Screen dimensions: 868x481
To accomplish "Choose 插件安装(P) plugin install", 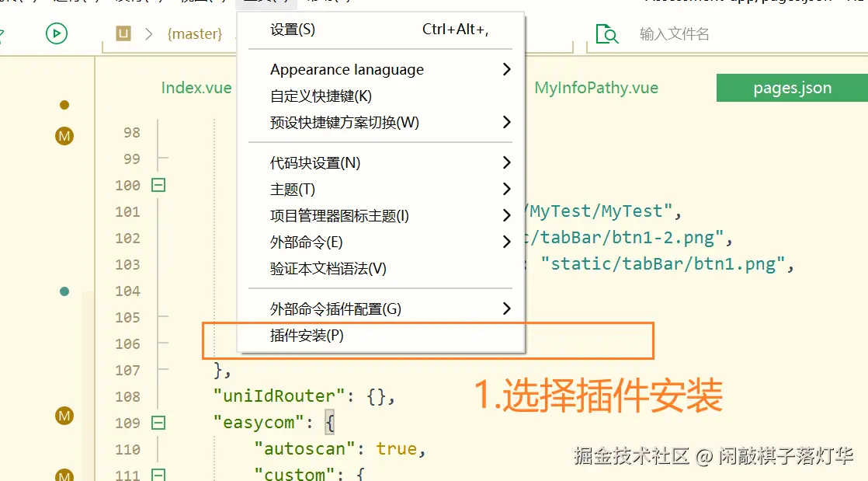I will (x=380, y=336).
